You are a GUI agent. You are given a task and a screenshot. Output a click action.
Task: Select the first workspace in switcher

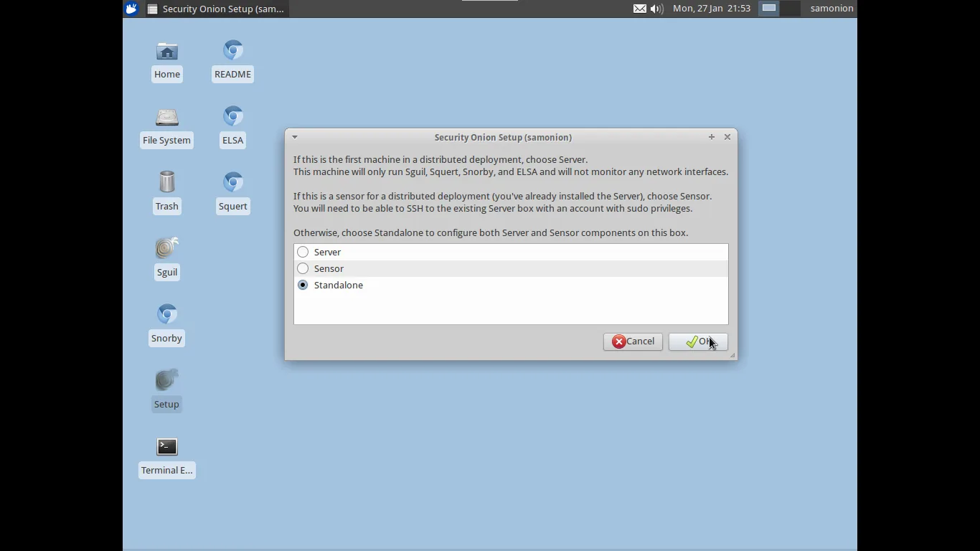[x=769, y=9]
